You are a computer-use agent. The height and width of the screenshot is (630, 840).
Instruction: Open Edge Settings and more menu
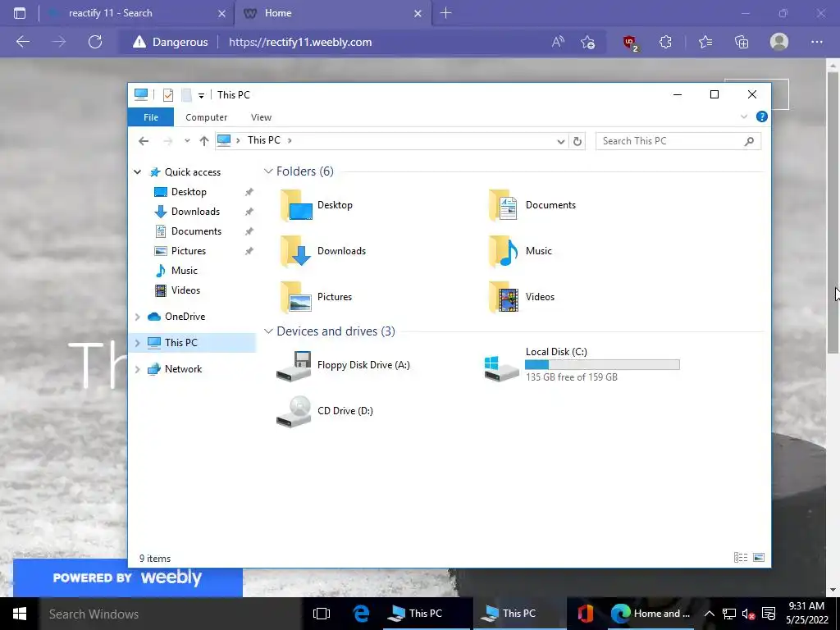816,43
